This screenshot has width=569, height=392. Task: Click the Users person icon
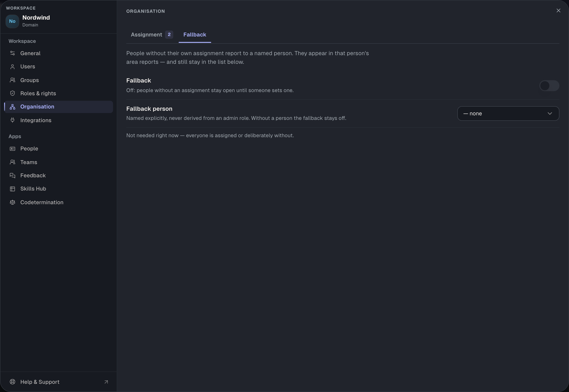click(13, 67)
